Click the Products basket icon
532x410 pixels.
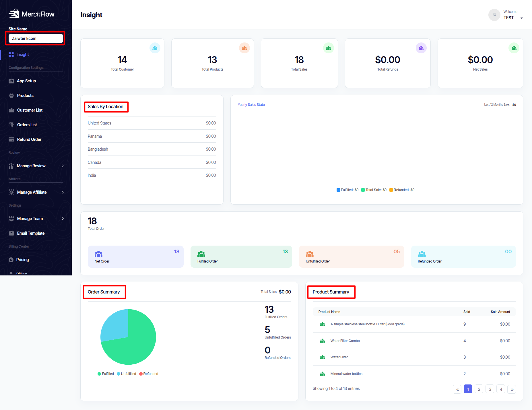(11, 96)
